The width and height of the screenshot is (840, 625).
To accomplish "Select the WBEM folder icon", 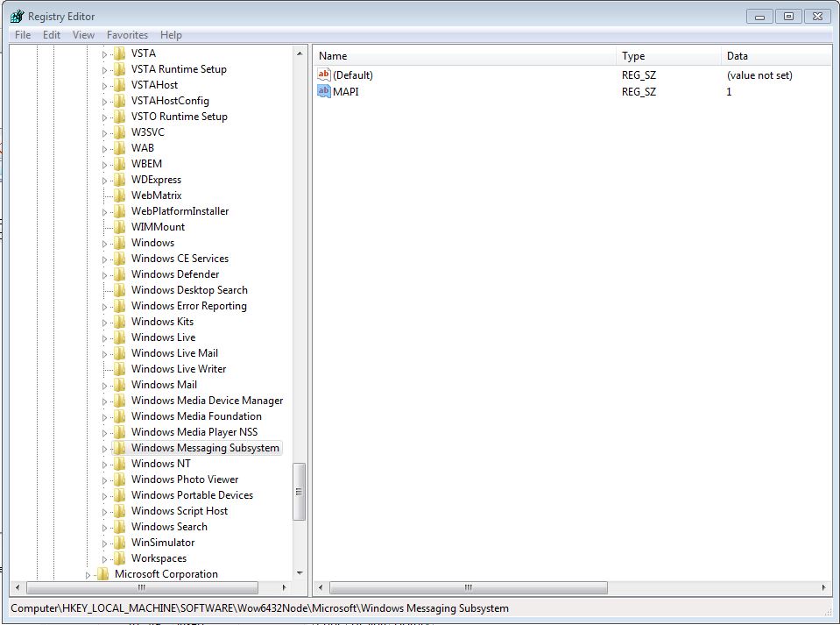I will (x=120, y=164).
